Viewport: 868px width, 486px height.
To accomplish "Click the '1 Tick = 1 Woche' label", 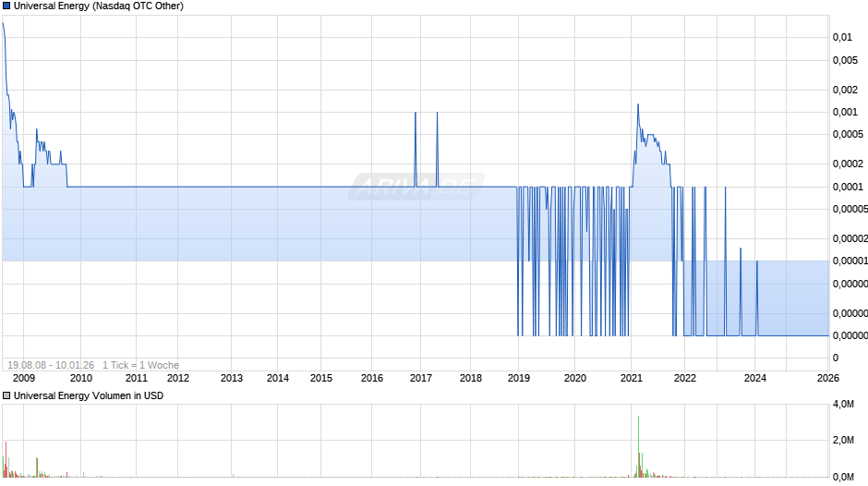I will click(x=140, y=365).
